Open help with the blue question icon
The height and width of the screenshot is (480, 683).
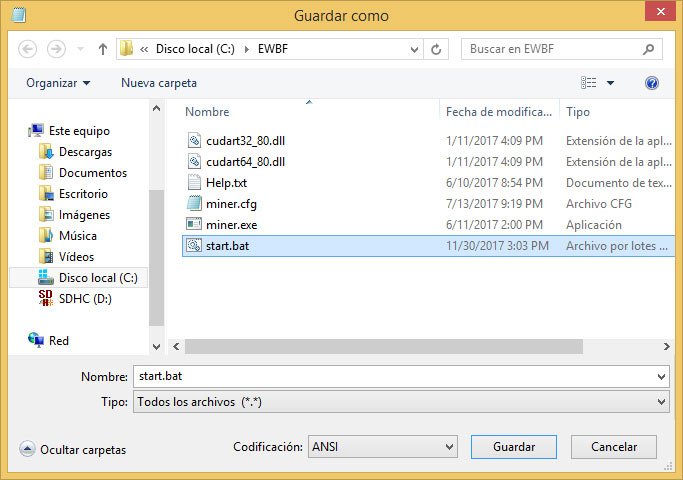coord(652,83)
